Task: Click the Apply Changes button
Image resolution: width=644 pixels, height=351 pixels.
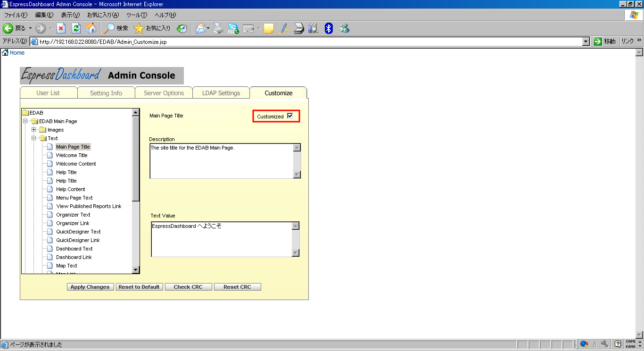Action: pos(90,287)
